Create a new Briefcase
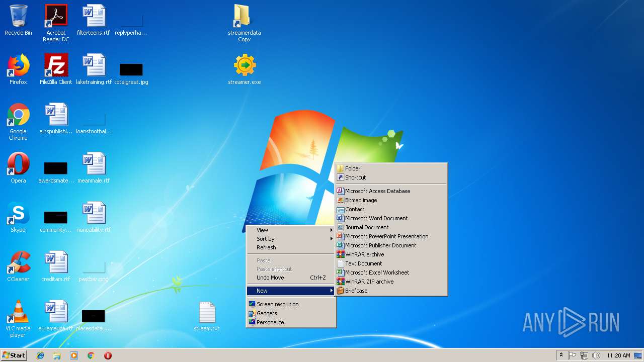This screenshot has height=362, width=644. [x=391, y=291]
